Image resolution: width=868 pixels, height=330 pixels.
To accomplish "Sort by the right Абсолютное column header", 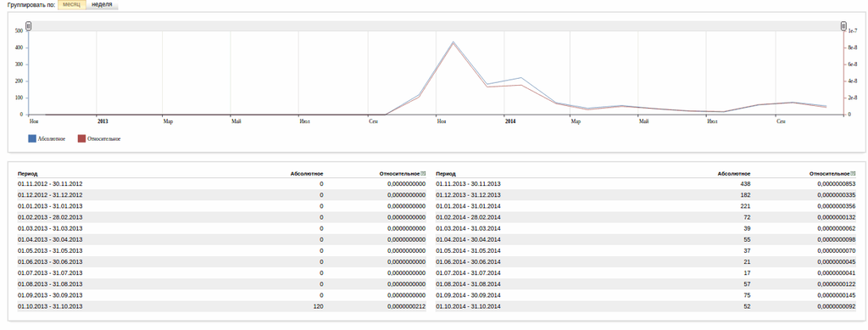I will [734, 174].
